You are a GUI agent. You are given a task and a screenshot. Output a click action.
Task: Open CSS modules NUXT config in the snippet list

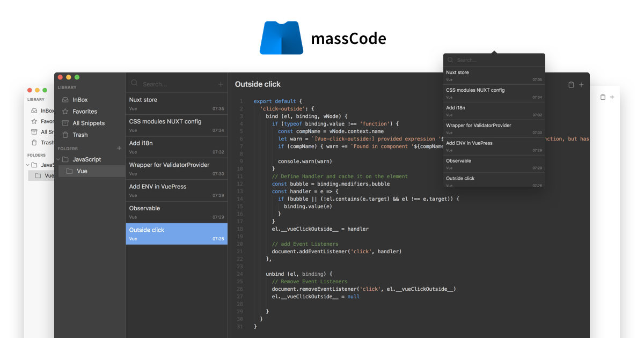[x=177, y=126]
